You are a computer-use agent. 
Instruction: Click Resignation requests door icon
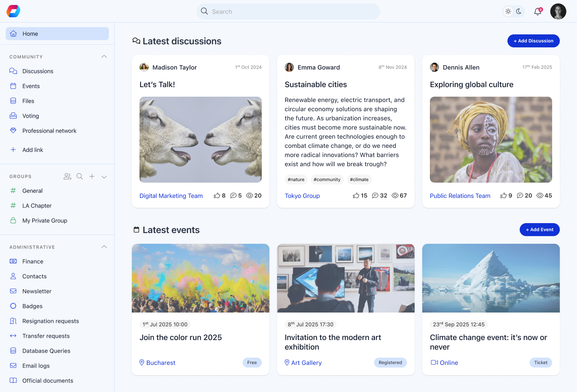(13, 321)
